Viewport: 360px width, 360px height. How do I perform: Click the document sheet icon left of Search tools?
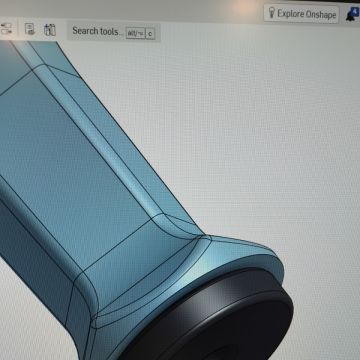30,29
